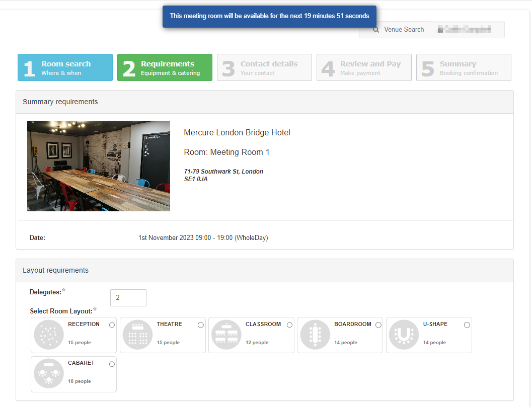532x407 pixels.
Task: Click the Venue Search field
Action: [404, 30]
